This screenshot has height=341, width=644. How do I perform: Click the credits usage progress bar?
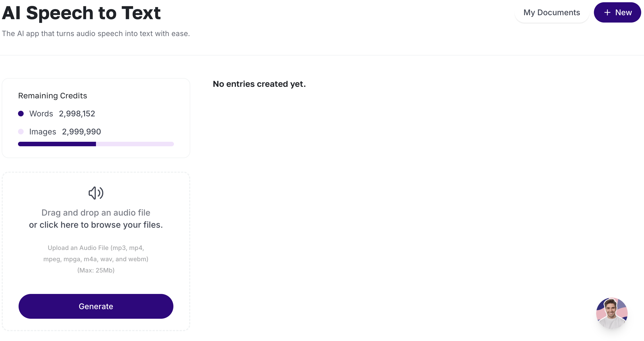coord(96,144)
